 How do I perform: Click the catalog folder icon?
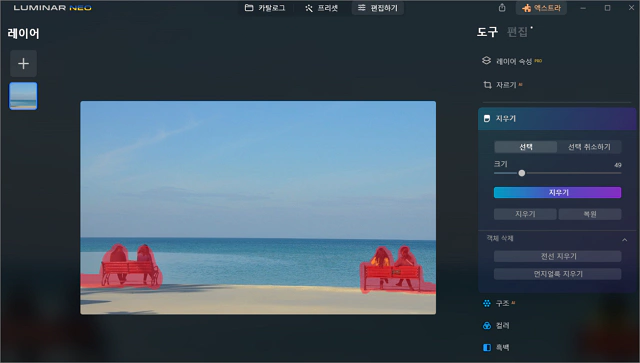tap(249, 8)
